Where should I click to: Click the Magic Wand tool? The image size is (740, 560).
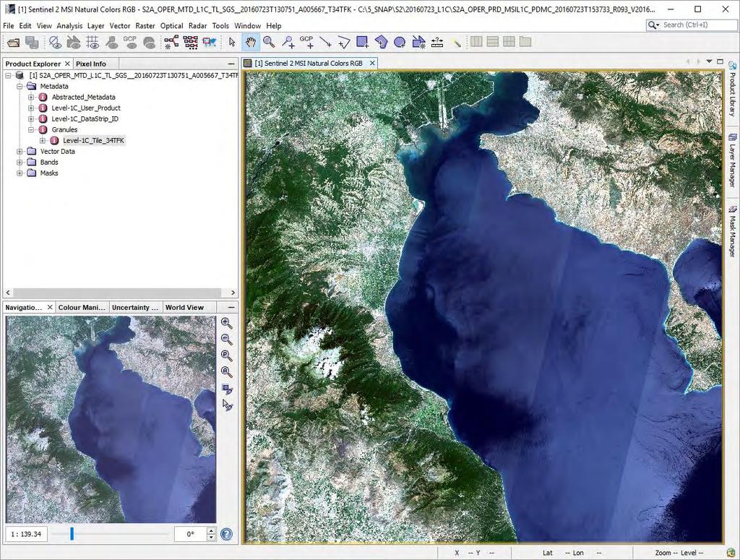[456, 42]
